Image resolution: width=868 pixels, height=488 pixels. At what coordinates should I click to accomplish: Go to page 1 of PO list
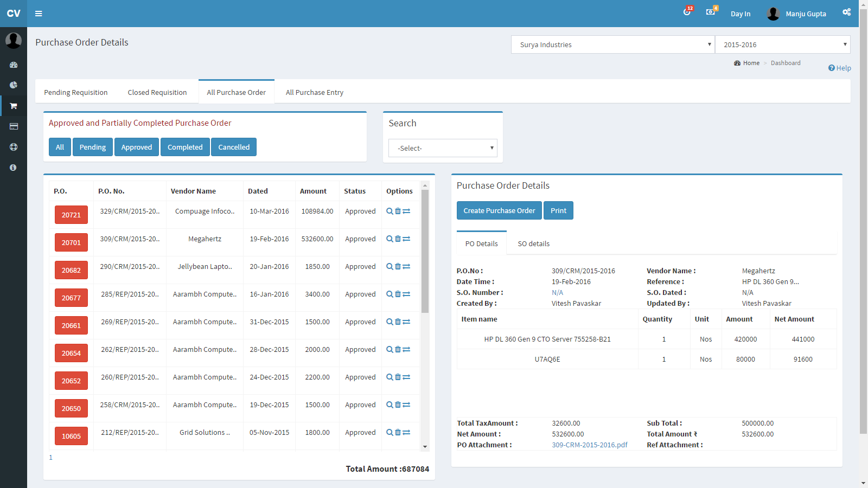(51, 457)
